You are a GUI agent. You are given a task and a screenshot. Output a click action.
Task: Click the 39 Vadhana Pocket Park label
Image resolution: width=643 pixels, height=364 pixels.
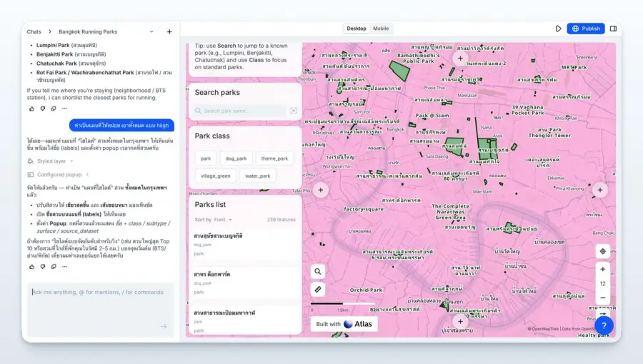click(528, 110)
